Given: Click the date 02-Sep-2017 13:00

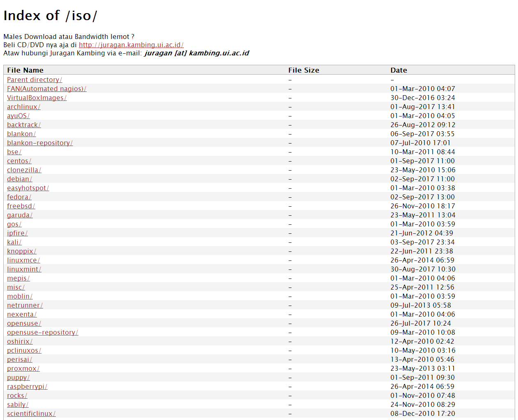Looking at the screenshot, I should 422,197.
